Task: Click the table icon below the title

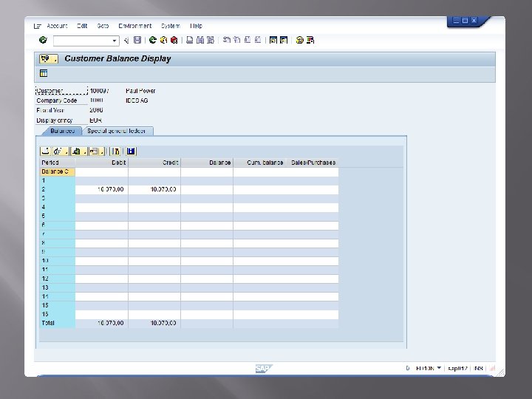Action: pos(44,73)
